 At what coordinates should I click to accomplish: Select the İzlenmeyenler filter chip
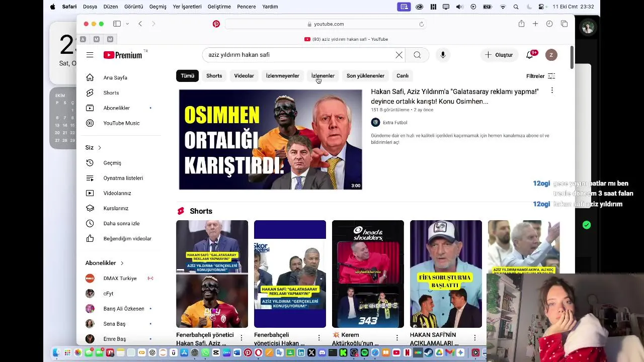coord(282,76)
